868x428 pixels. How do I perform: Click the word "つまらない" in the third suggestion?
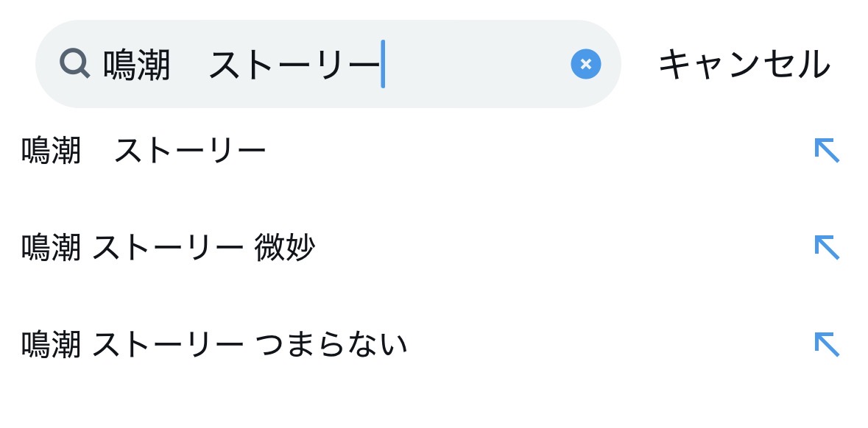(331, 345)
